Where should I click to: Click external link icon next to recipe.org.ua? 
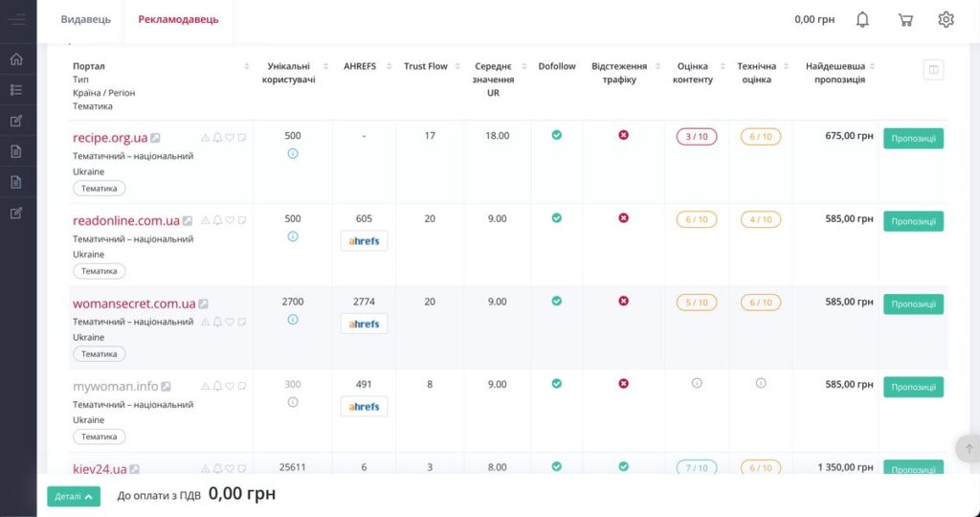[155, 138]
